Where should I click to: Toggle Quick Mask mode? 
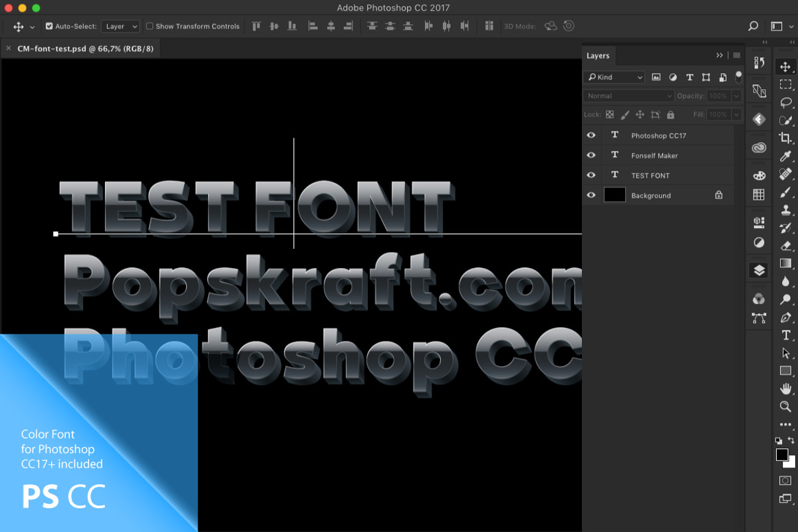tap(785, 480)
